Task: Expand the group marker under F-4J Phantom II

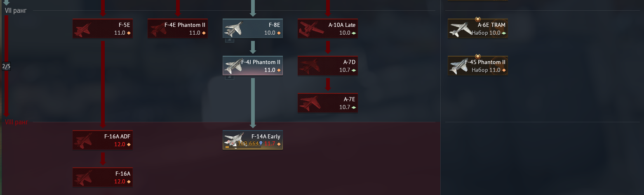Action: click(x=230, y=77)
